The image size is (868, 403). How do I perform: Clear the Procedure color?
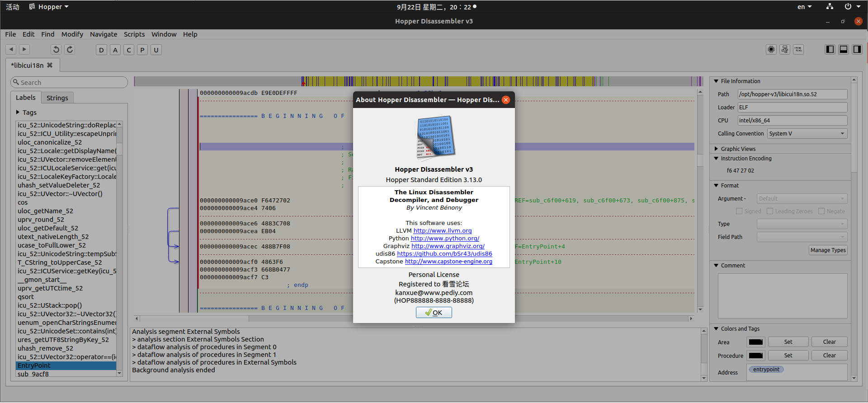(x=830, y=356)
